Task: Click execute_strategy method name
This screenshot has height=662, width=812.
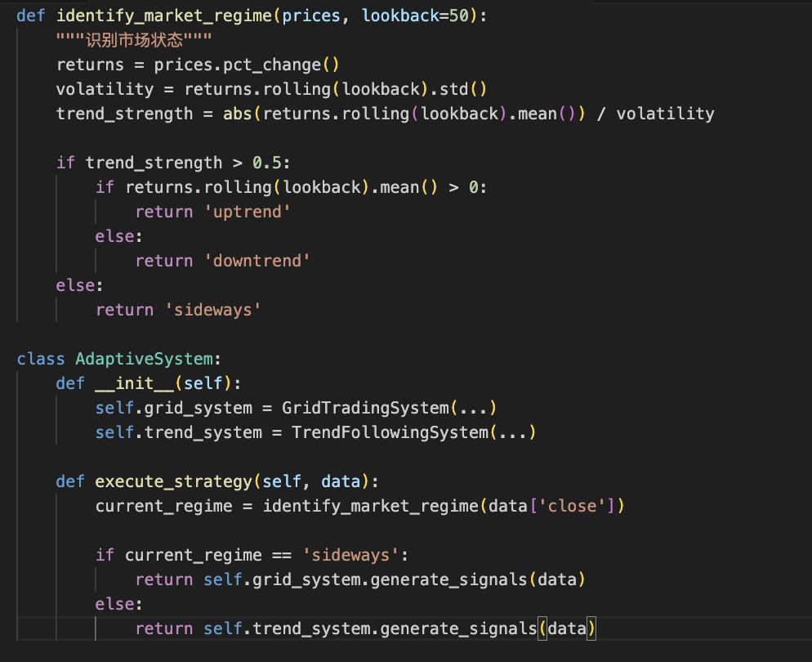Action: tap(173, 481)
